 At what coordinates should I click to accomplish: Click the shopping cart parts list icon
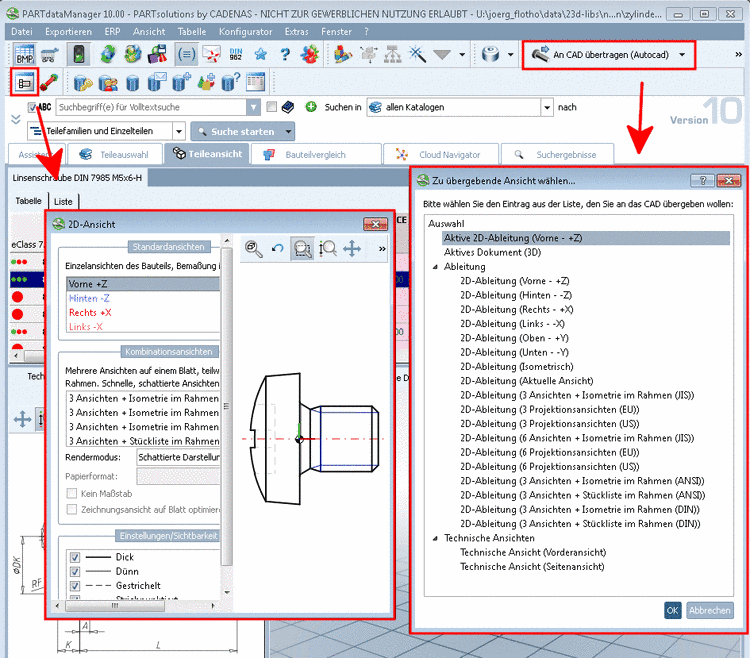50,55
